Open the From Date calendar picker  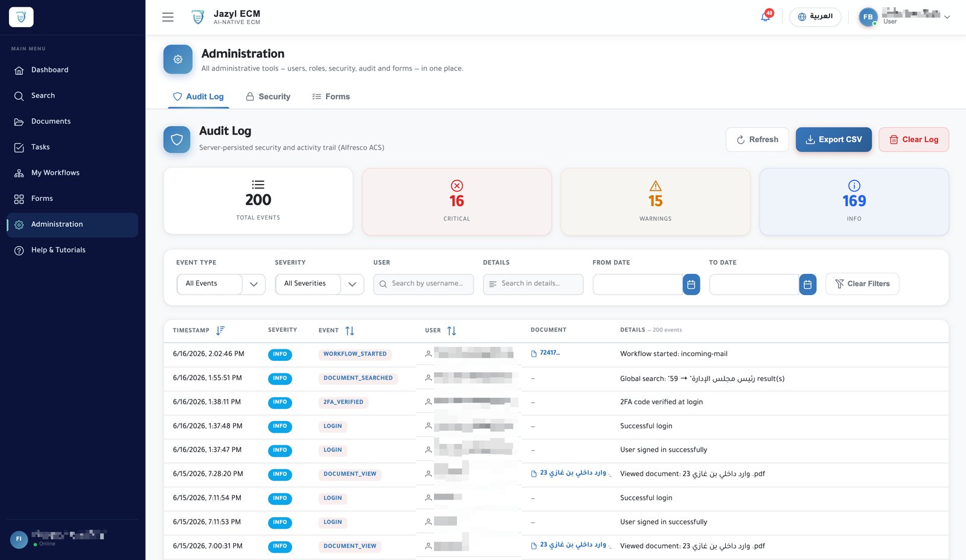click(691, 284)
